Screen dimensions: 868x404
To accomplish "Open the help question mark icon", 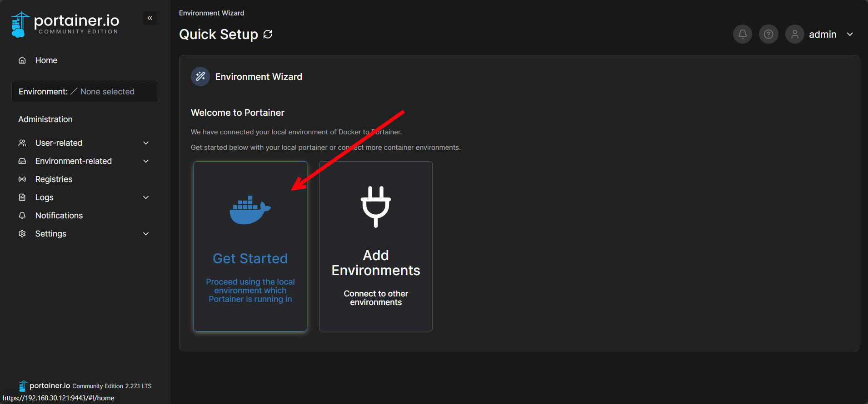I will pyautogui.click(x=768, y=34).
